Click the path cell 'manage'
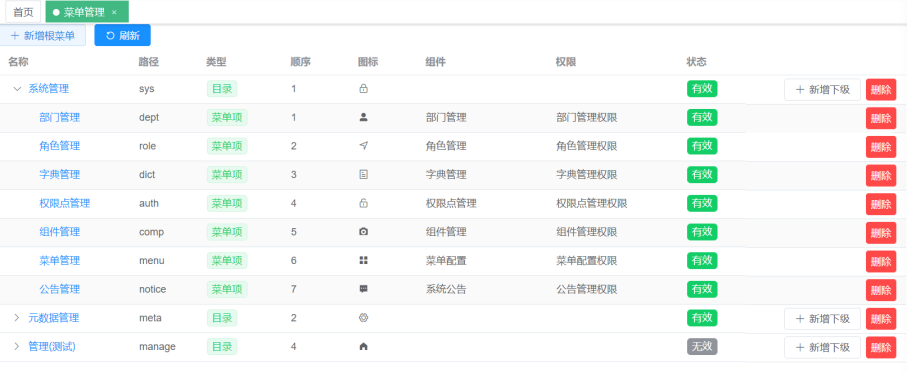The width and height of the screenshot is (908, 374). point(157,347)
